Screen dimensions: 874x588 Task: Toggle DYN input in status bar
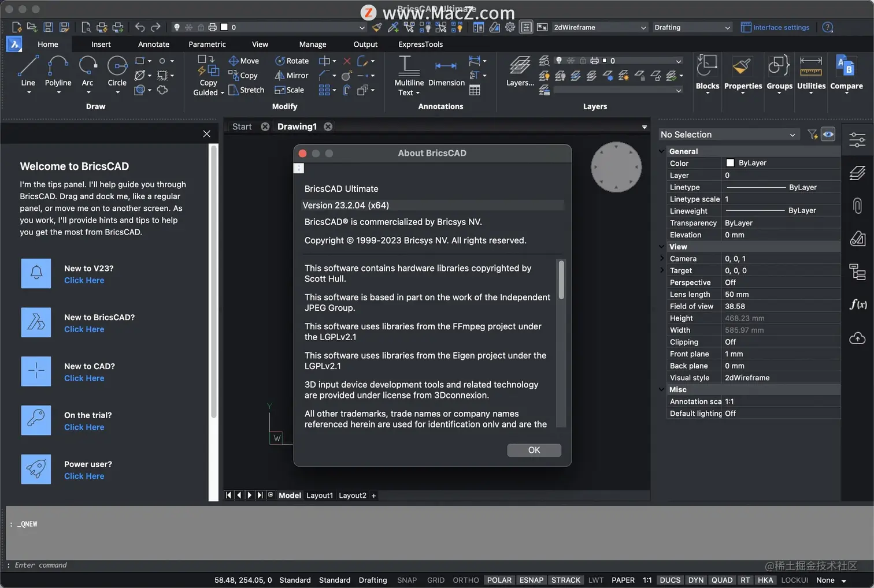click(x=696, y=580)
